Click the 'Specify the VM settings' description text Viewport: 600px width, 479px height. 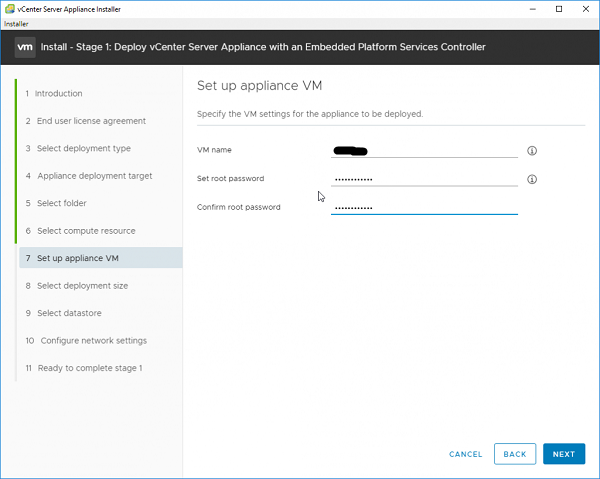[x=310, y=114]
